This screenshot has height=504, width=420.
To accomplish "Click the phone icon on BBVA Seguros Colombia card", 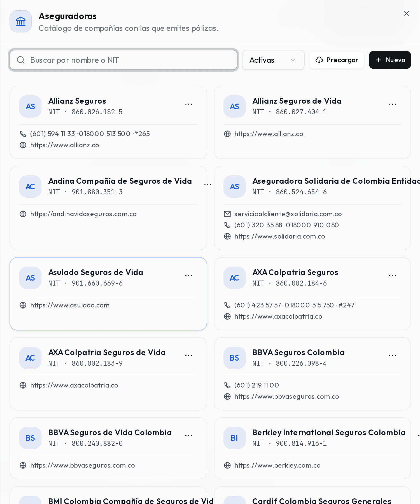I will click(227, 385).
